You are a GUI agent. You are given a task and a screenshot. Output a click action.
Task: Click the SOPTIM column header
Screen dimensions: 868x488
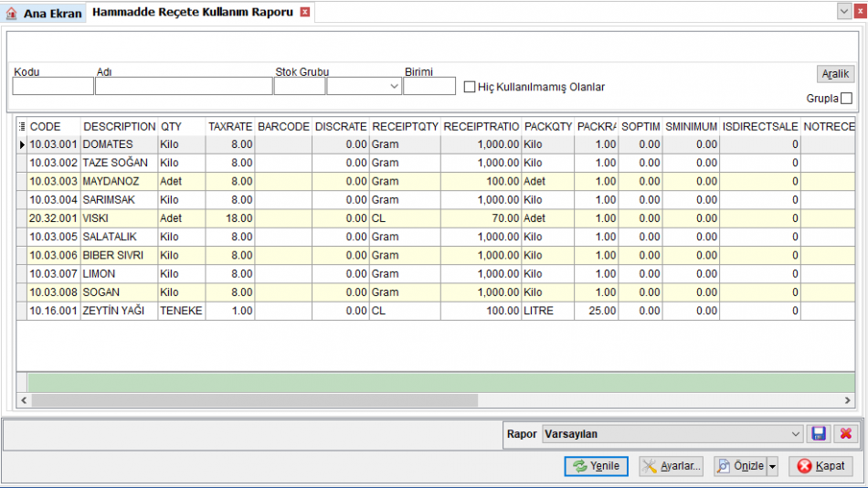coord(640,126)
